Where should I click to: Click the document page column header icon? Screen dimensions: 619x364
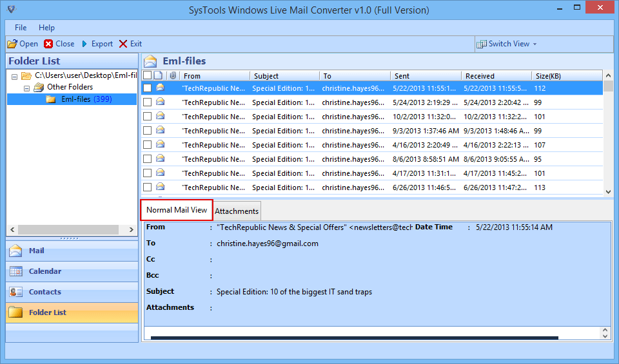pos(159,75)
